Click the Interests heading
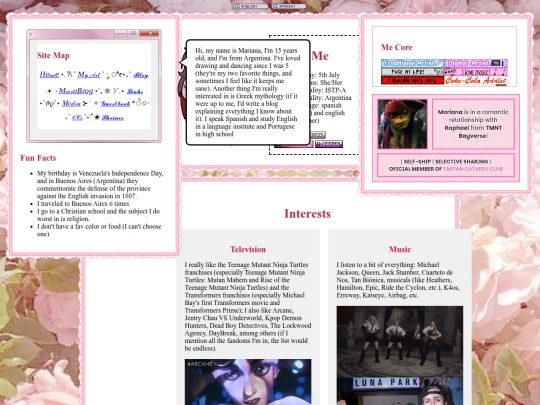The width and height of the screenshot is (540, 405). coord(308,214)
